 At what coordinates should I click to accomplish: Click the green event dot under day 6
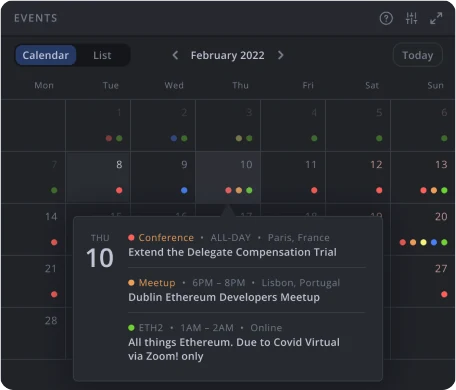pyautogui.click(x=444, y=138)
